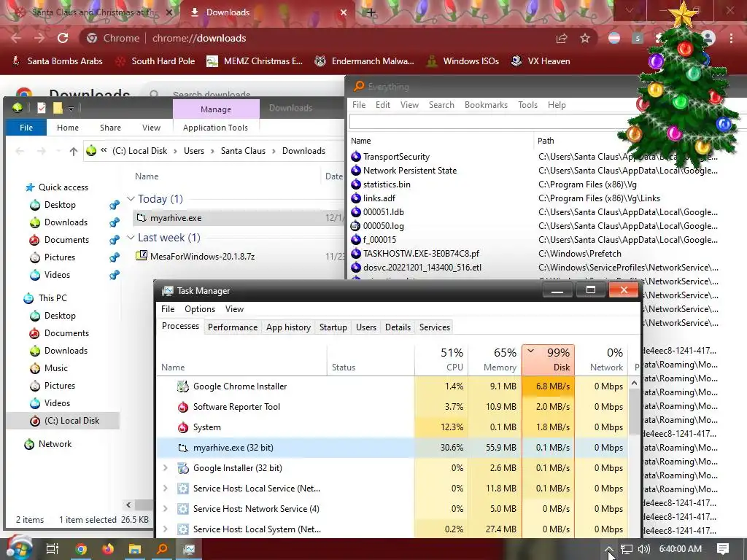Select statistics.bin result in Everything

point(387,184)
